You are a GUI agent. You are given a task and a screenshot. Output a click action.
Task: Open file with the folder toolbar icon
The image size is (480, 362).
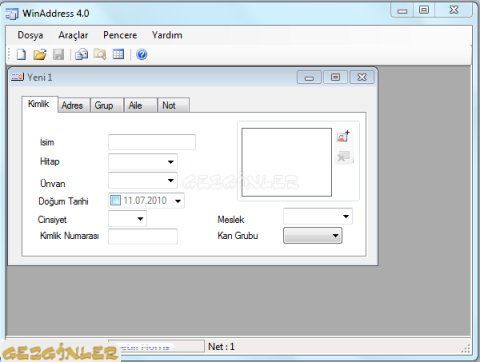40,54
